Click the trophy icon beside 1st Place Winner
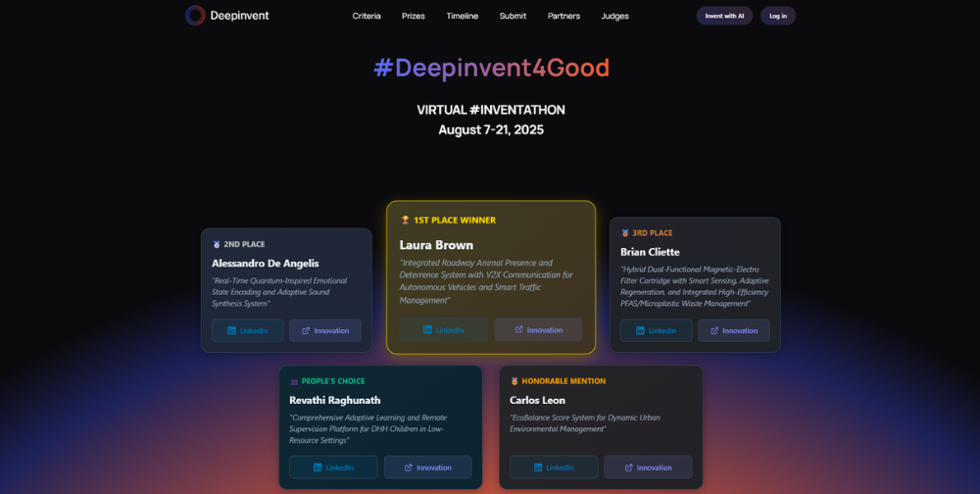The width and height of the screenshot is (980, 494). point(405,221)
